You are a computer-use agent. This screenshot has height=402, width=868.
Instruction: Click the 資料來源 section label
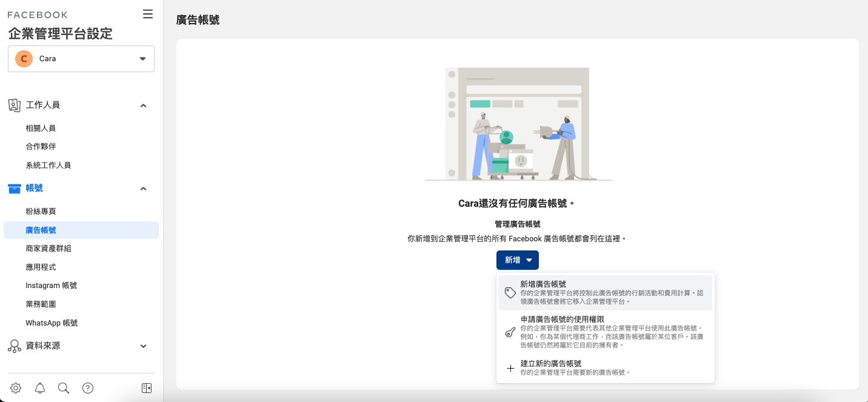pos(43,346)
